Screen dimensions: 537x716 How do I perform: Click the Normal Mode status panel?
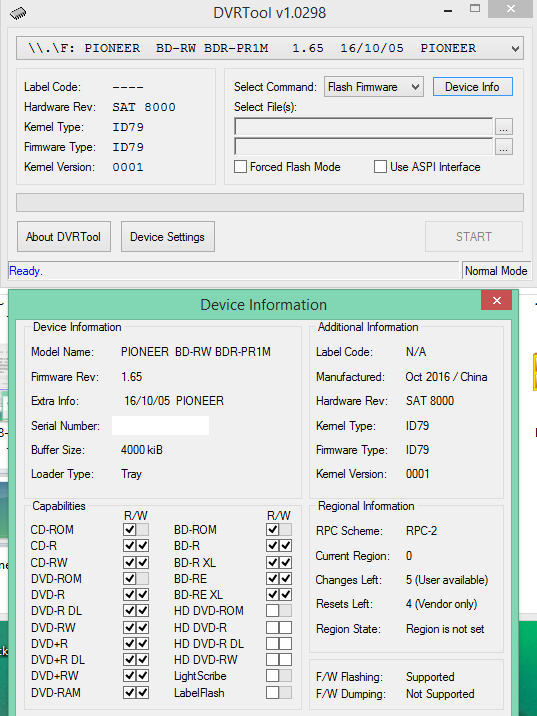[x=496, y=271]
